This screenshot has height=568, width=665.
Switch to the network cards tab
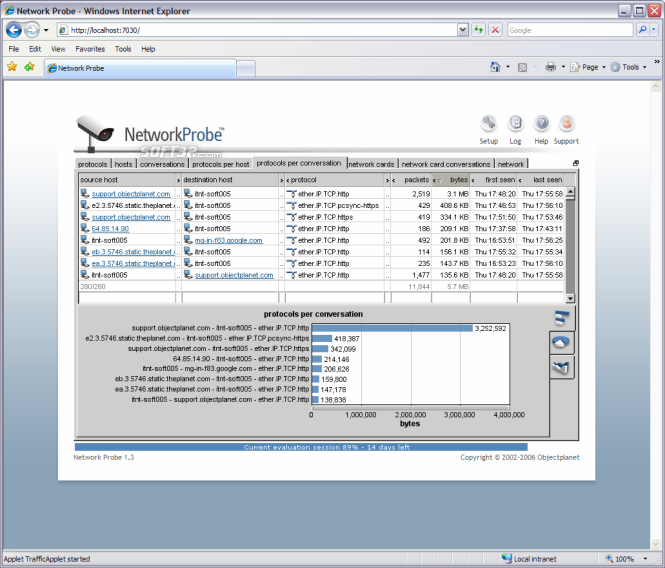371,164
